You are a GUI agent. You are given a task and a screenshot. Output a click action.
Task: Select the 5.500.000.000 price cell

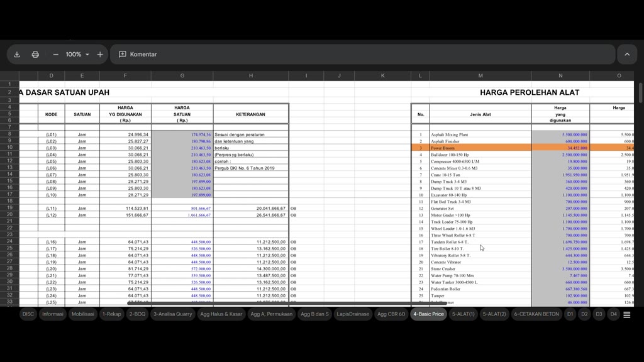(560, 134)
